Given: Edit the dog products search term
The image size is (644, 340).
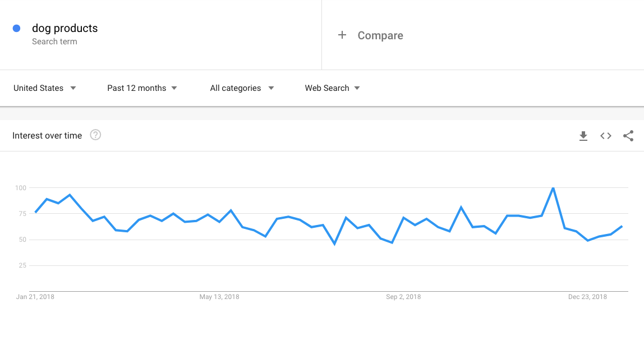Looking at the screenshot, I should (x=65, y=28).
